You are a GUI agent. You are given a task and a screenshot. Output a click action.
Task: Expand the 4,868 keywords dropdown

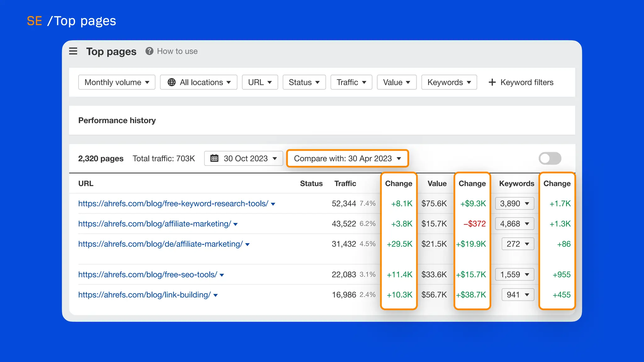514,224
